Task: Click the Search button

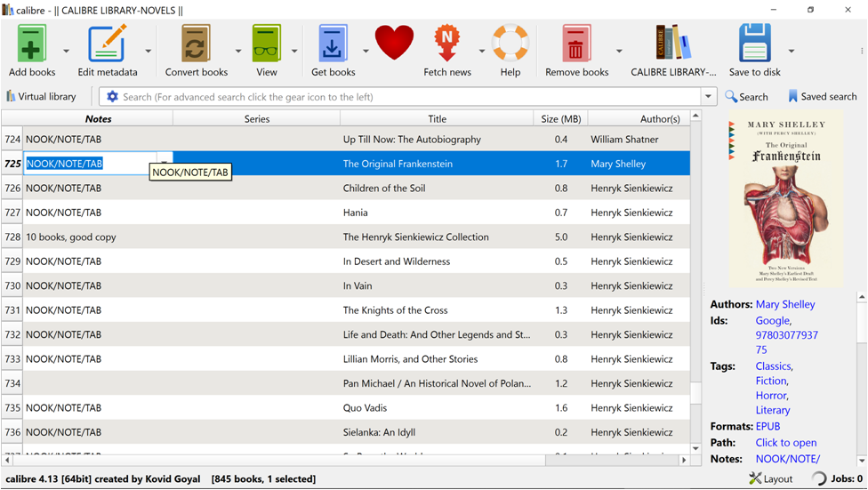Action: point(746,96)
